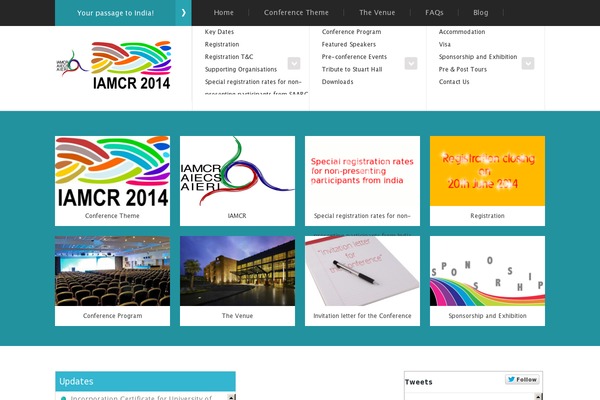
Task: Expand the first menu column down arrow
Action: [294, 63]
